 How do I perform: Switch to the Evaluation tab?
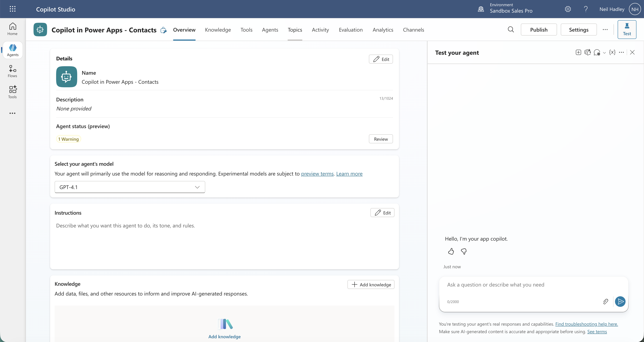[351, 30]
